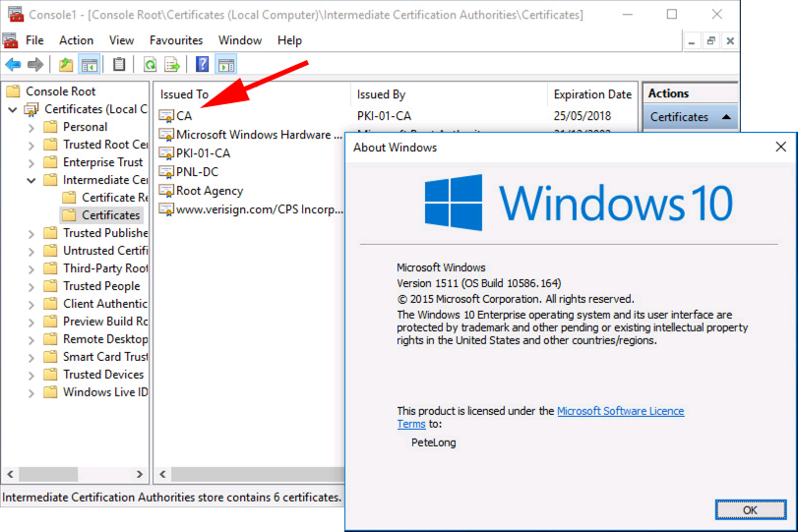This screenshot has width=798, height=532.
Task: Click the Trusted People folder icon
Action: coord(50,286)
